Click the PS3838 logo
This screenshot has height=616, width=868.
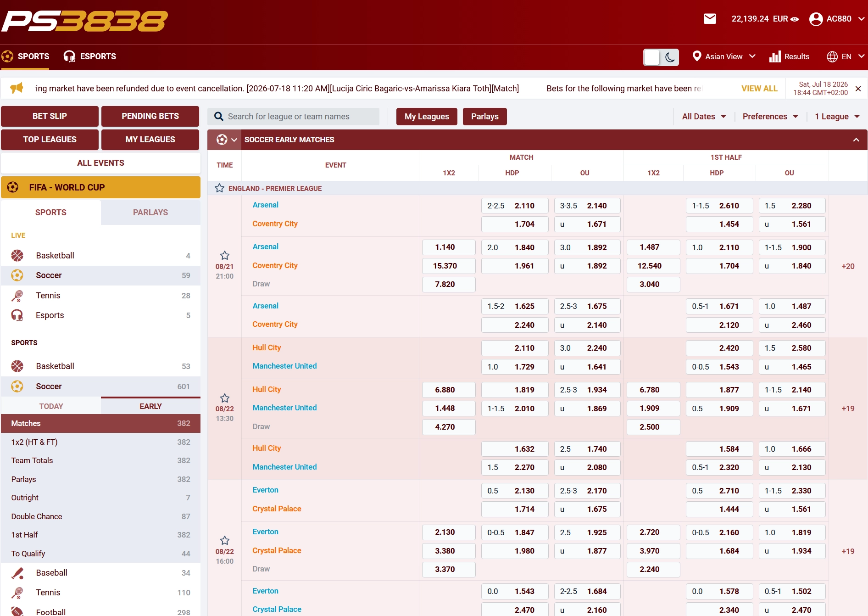(x=85, y=22)
